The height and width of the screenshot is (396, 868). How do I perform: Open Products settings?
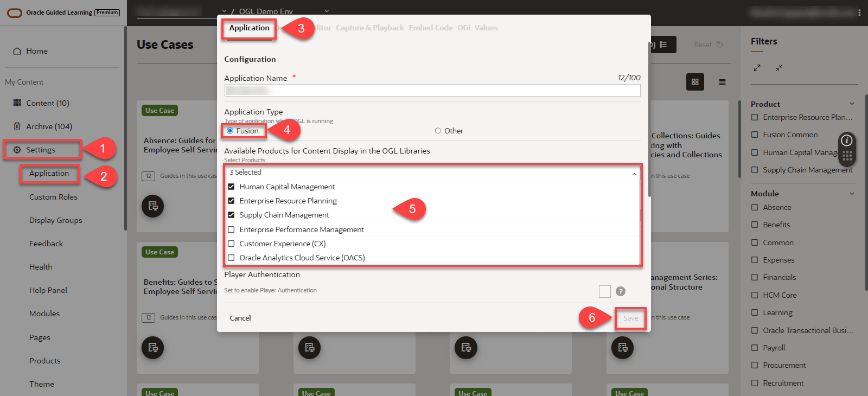[45, 361]
